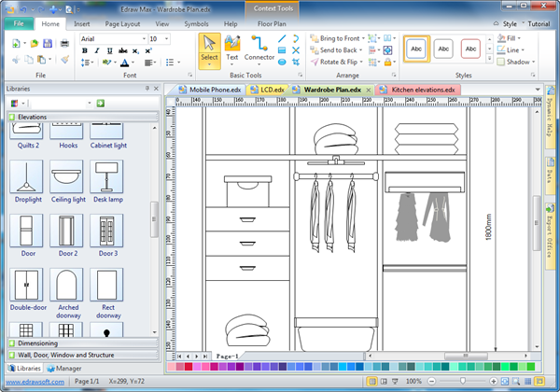The image size is (560, 392).
Task: Open the Page Layout ribbon tab
Action: (121, 22)
